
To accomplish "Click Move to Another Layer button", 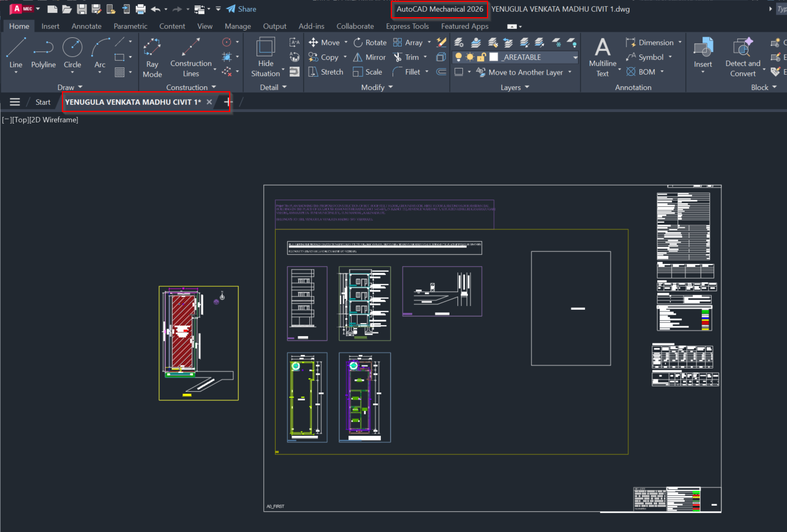I will [x=519, y=72].
